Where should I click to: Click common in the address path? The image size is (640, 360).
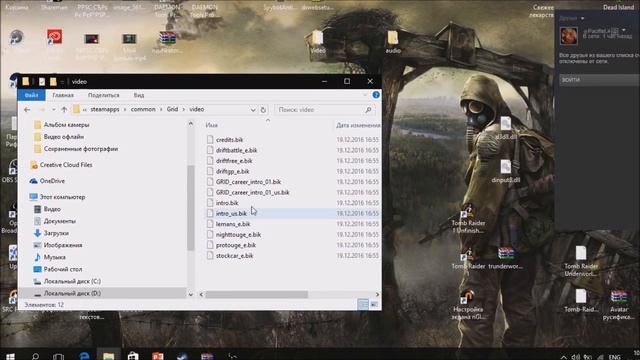click(x=143, y=109)
